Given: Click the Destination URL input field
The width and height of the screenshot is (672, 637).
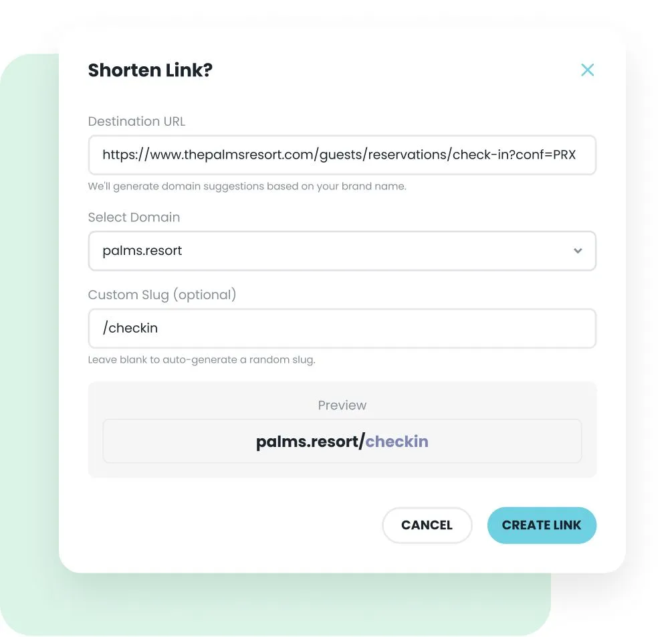Looking at the screenshot, I should pyautogui.click(x=342, y=155).
